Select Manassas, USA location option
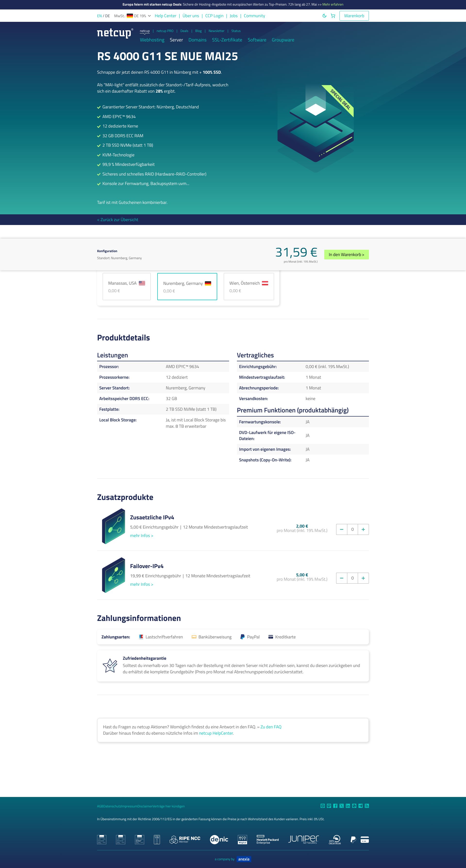 pos(126,286)
